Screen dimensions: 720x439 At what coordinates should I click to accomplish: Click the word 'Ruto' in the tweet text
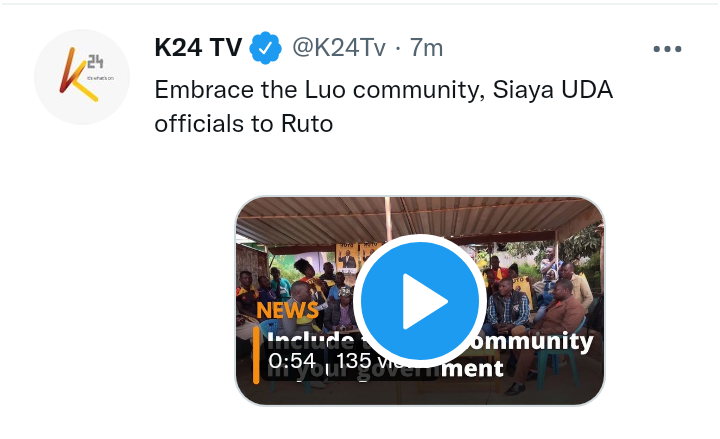[x=307, y=124]
